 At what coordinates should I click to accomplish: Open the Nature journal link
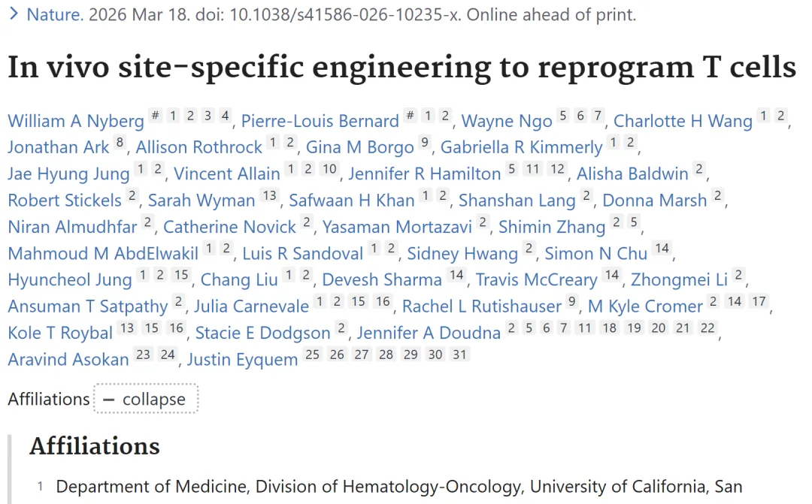click(55, 14)
